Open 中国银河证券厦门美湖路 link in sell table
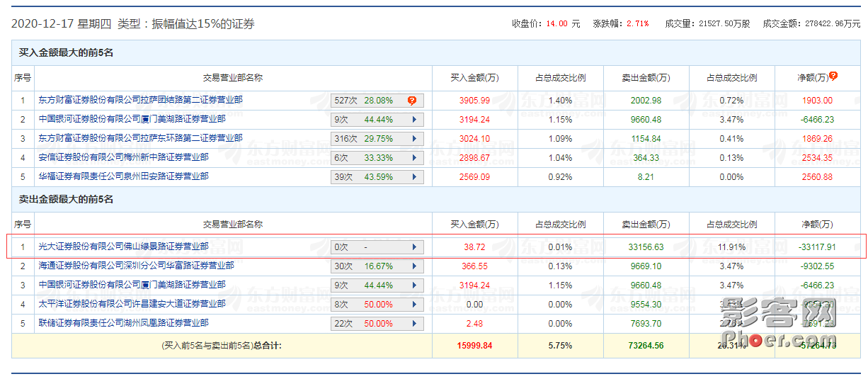Screen dimensions: 868x379 [132, 285]
